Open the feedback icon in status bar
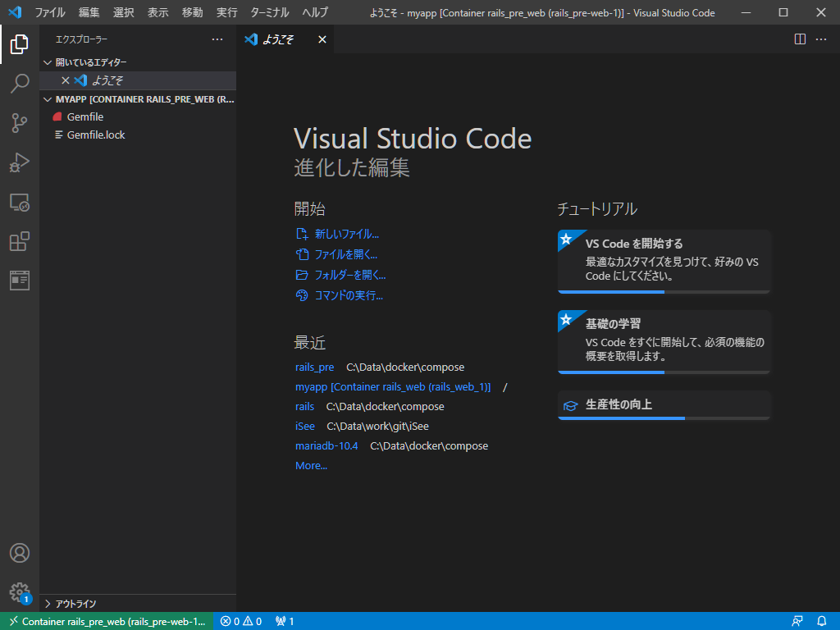 click(797, 622)
